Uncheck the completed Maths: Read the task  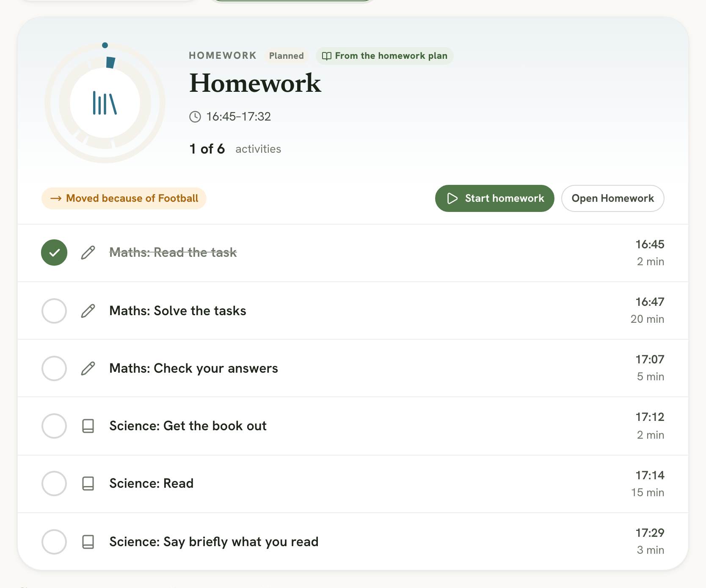(54, 253)
